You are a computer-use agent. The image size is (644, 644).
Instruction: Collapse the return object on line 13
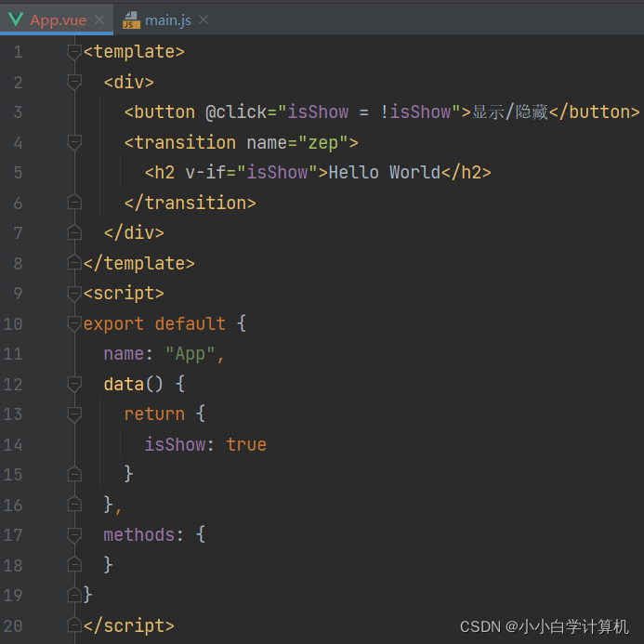pyautogui.click(x=74, y=414)
